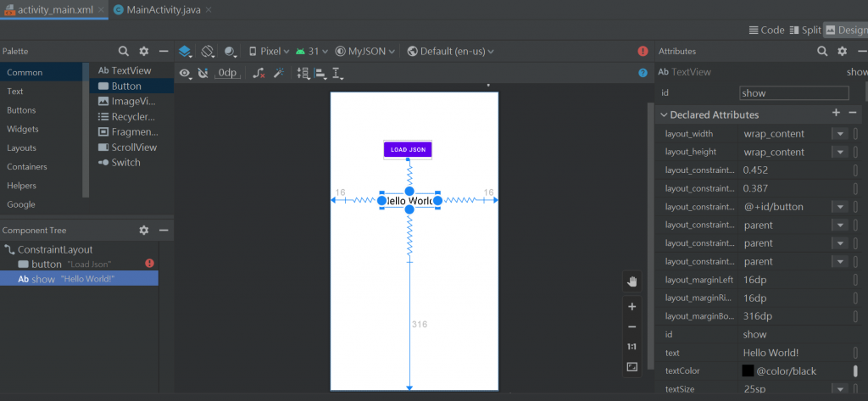868x401 pixels.
Task: Open the Guidelines options icon
Action: click(337, 73)
